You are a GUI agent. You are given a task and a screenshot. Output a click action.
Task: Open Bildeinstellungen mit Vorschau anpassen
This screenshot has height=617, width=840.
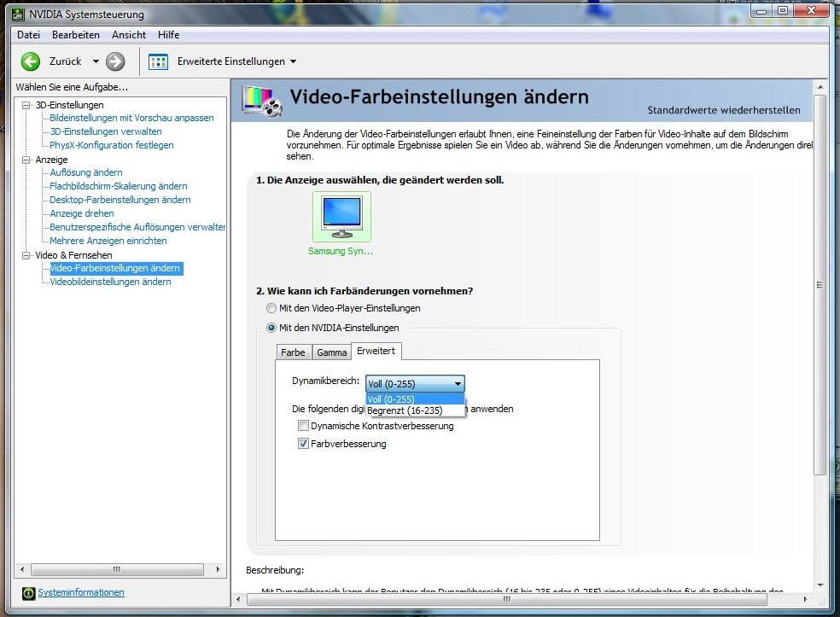click(x=131, y=118)
